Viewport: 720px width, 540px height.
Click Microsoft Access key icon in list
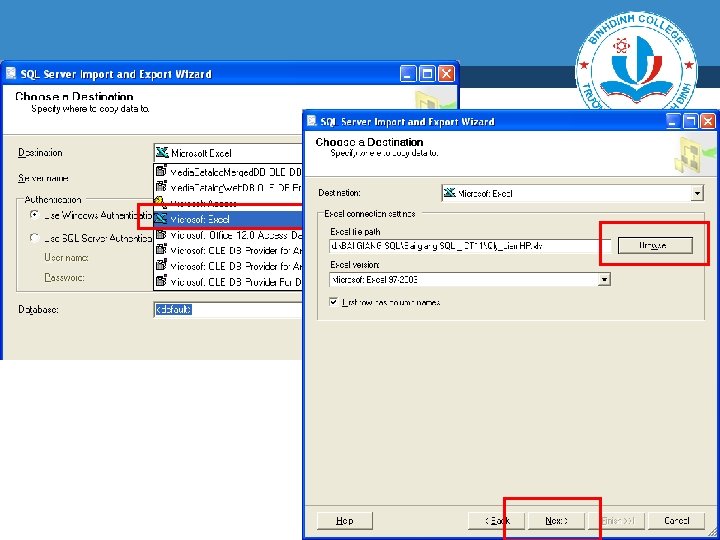(160, 202)
